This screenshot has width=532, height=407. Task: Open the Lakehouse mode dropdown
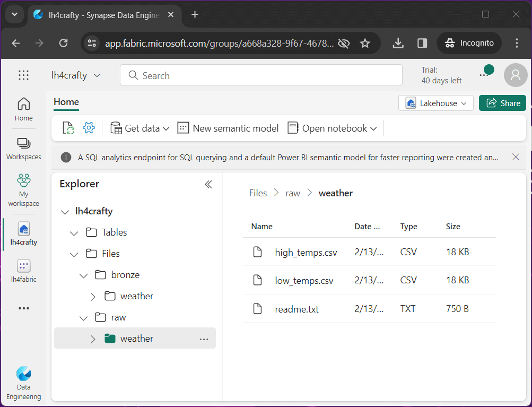[435, 103]
